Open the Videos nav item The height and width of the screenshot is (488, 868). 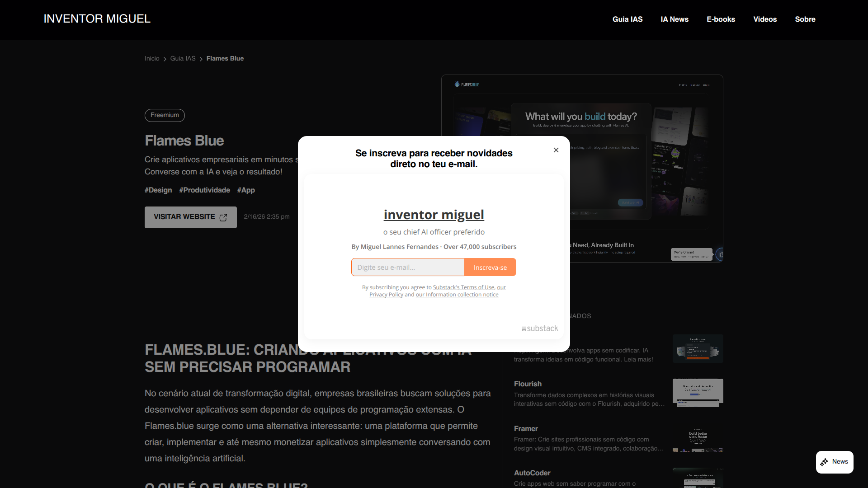pyautogui.click(x=765, y=19)
